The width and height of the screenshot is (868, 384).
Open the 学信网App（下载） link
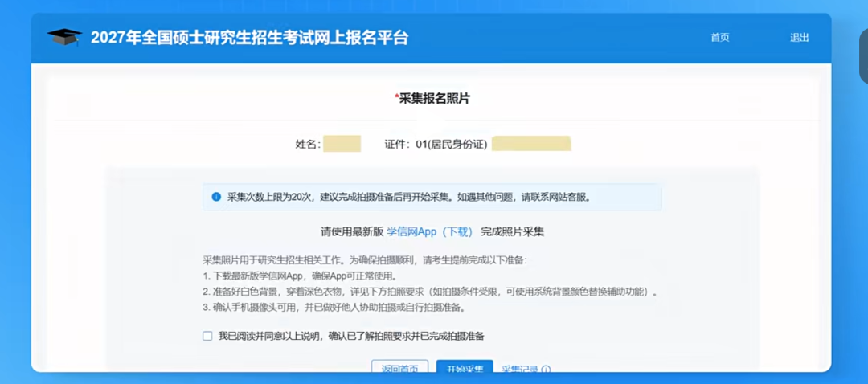point(429,232)
